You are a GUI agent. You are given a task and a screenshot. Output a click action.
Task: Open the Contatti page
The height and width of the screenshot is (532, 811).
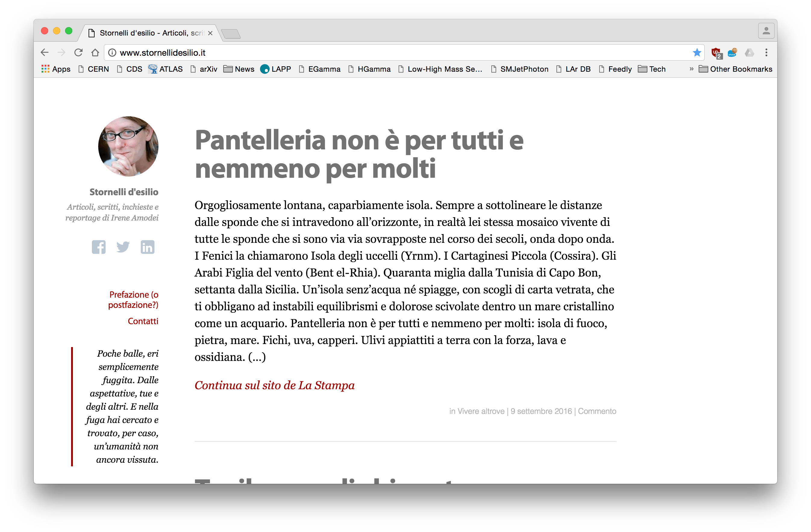pos(143,321)
